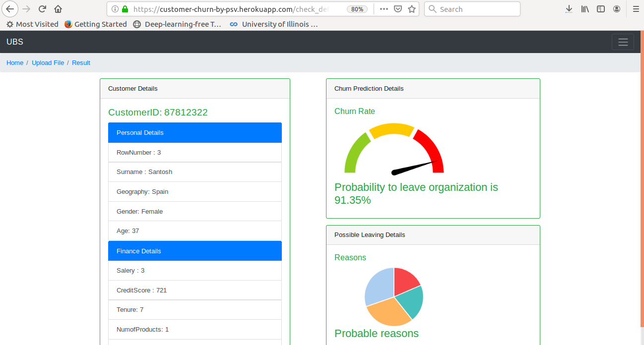644x345 pixels.
Task: Go to Upload File breadcrumb link
Action: click(48, 63)
